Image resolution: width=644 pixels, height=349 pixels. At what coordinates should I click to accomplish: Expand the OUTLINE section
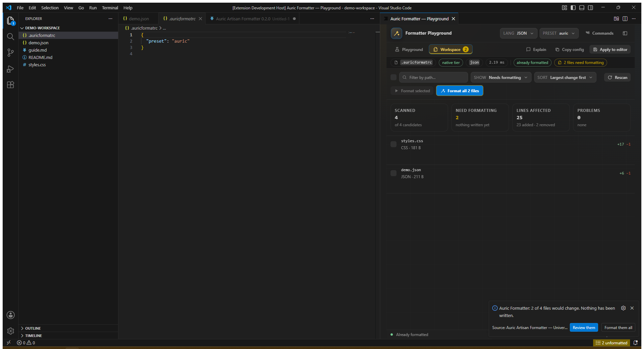pos(68,328)
